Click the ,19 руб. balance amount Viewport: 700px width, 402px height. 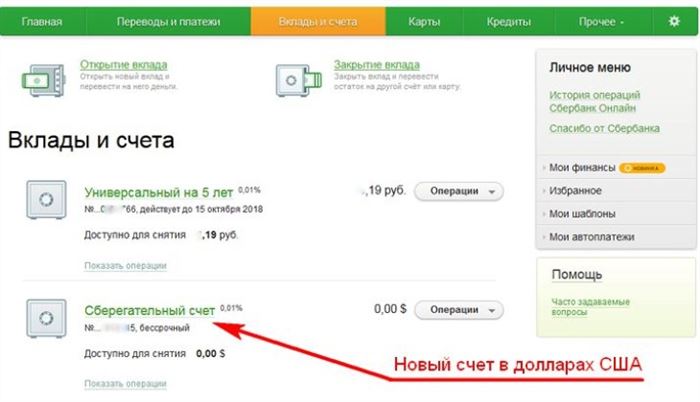384,190
